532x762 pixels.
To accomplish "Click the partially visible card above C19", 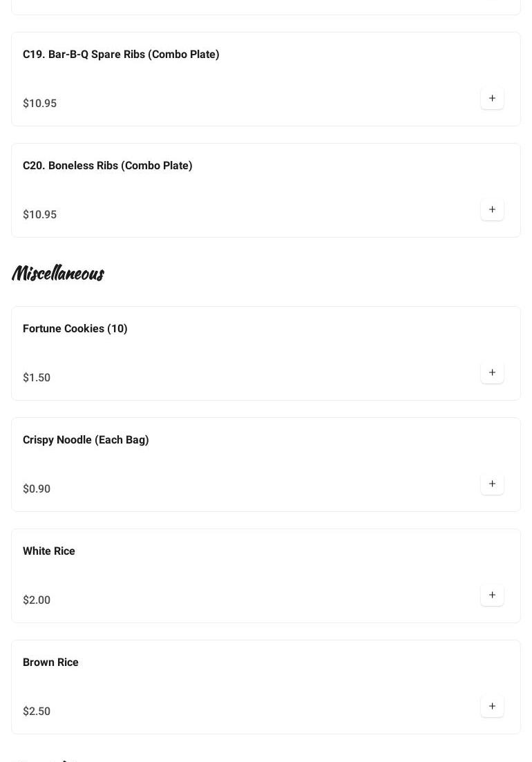I will click(x=266, y=7).
